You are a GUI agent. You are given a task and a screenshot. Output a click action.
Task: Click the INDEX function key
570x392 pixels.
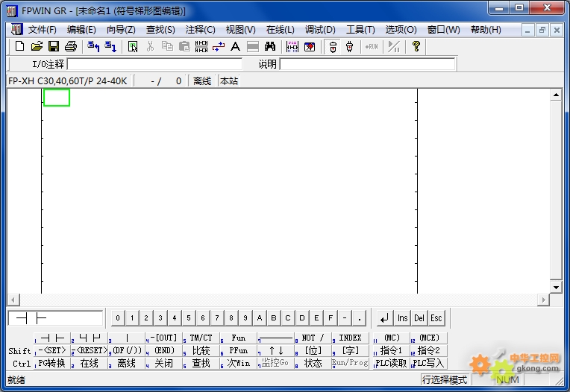(350, 338)
